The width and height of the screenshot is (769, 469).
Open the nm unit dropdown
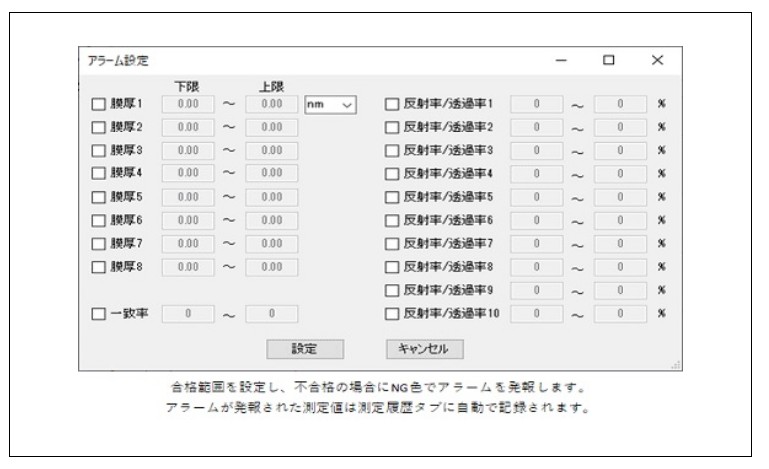[330, 104]
